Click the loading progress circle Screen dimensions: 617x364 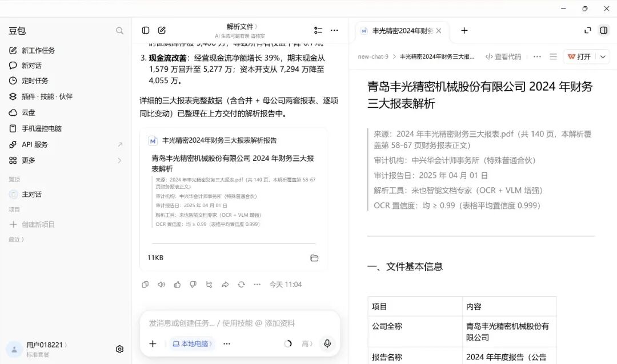287,343
